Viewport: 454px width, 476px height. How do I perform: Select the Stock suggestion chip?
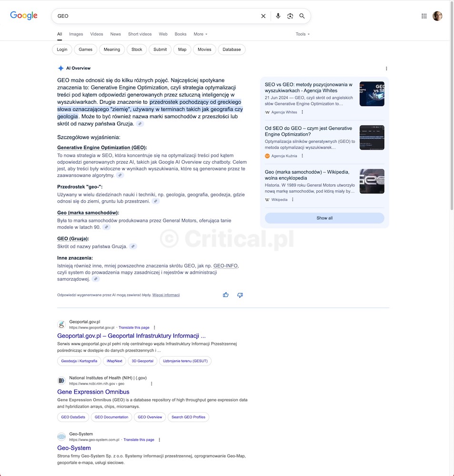pos(137,50)
